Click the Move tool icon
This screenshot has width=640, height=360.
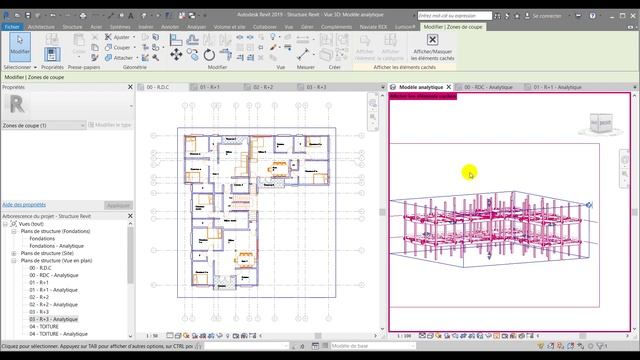(x=176, y=54)
